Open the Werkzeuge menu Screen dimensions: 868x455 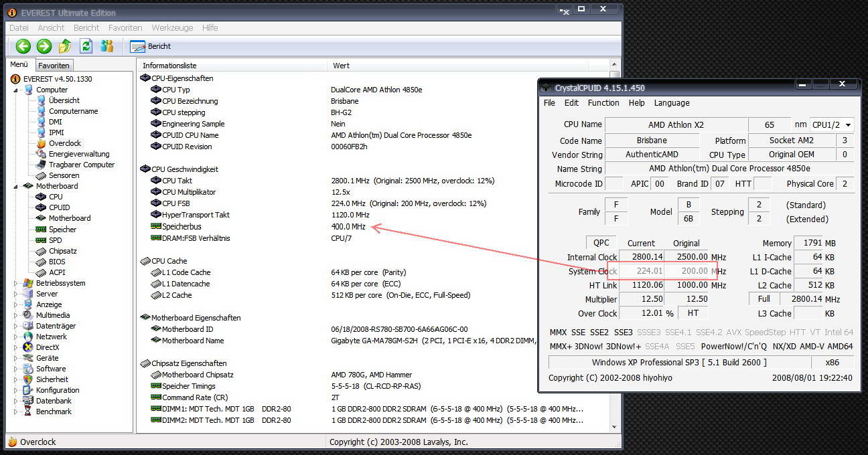[172, 27]
